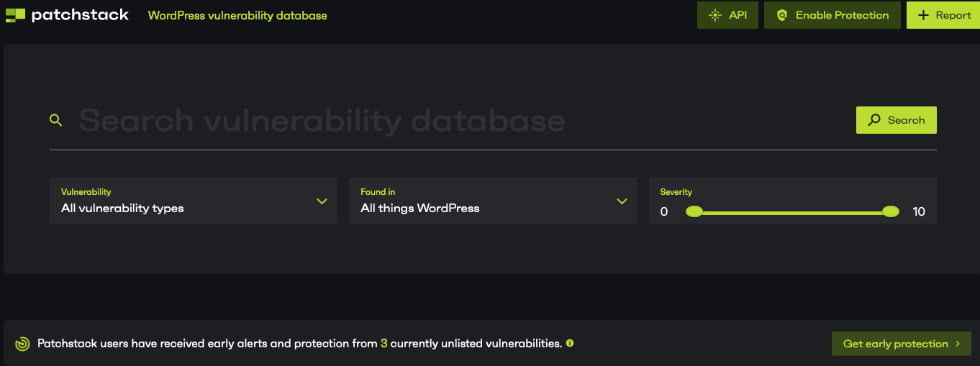Open the Found in dropdown
The height and width of the screenshot is (366, 980).
pyautogui.click(x=493, y=201)
